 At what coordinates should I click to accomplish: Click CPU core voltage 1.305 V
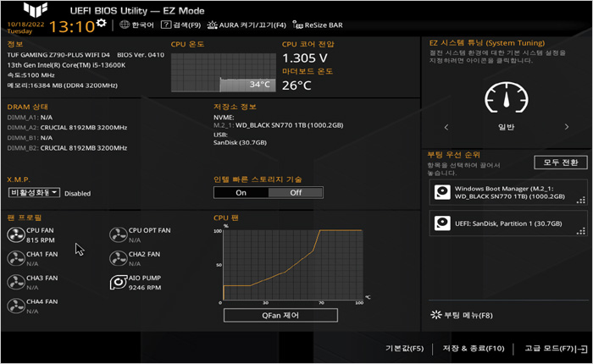(305, 58)
